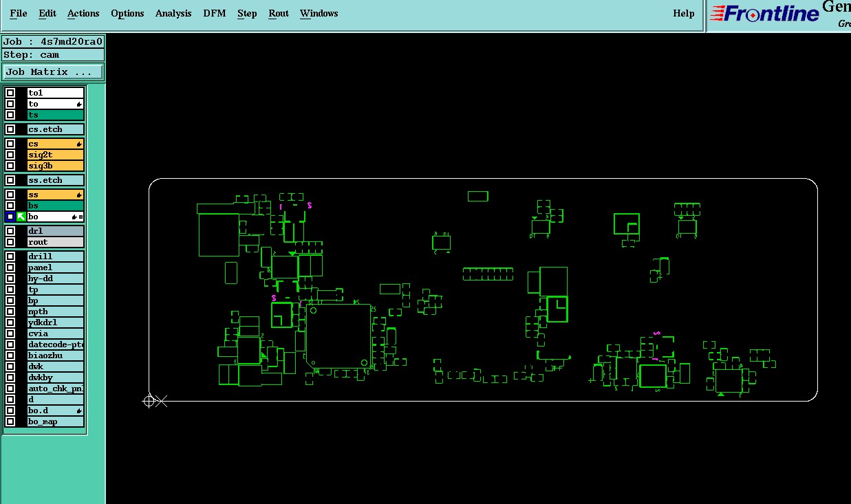This screenshot has width=851, height=504.
Task: Select the ydkdrl layer name
Action: coord(56,322)
